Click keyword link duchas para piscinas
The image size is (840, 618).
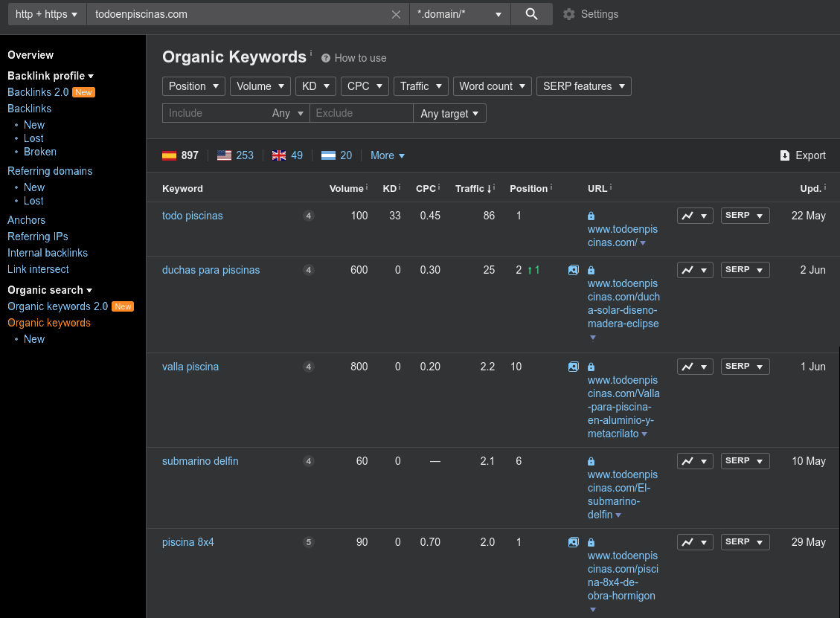tap(211, 270)
